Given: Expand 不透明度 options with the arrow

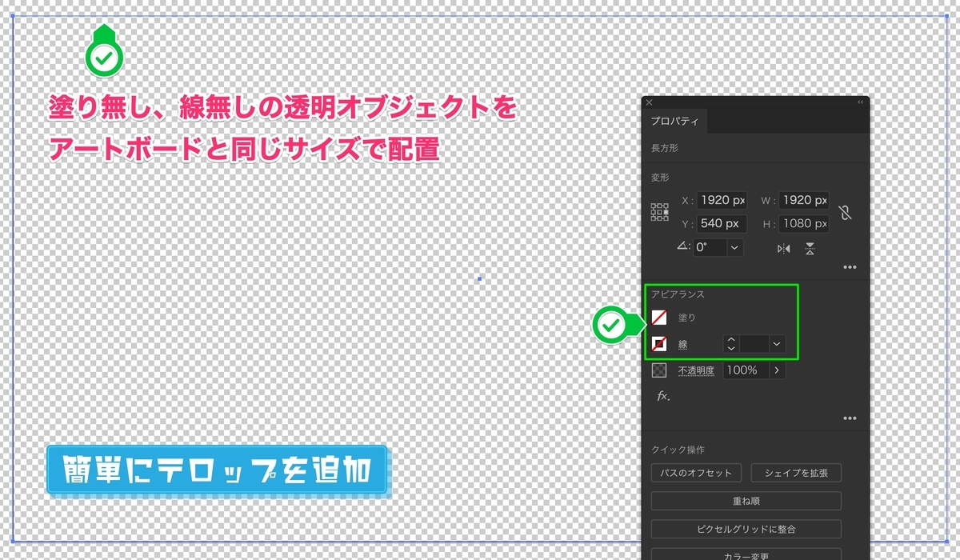Looking at the screenshot, I should [777, 370].
